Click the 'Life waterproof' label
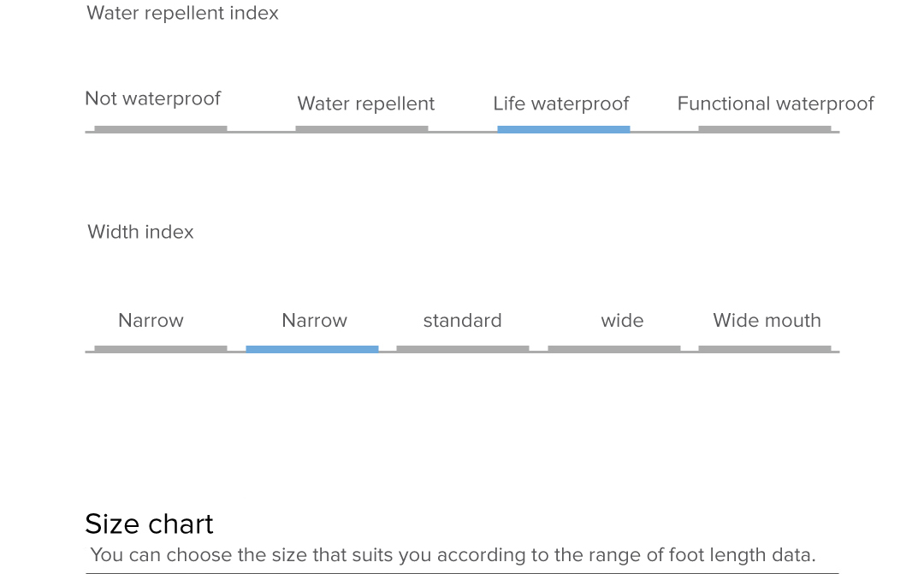 pos(560,104)
